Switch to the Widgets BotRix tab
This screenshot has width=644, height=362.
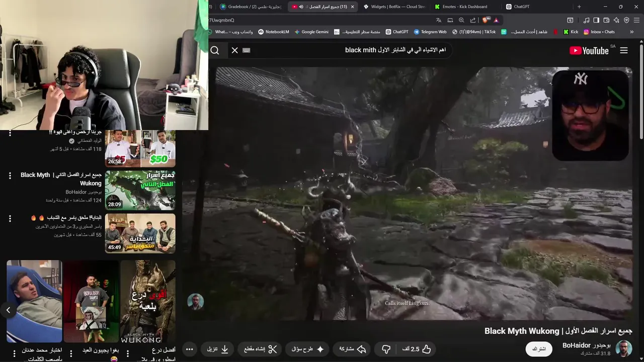point(394,7)
